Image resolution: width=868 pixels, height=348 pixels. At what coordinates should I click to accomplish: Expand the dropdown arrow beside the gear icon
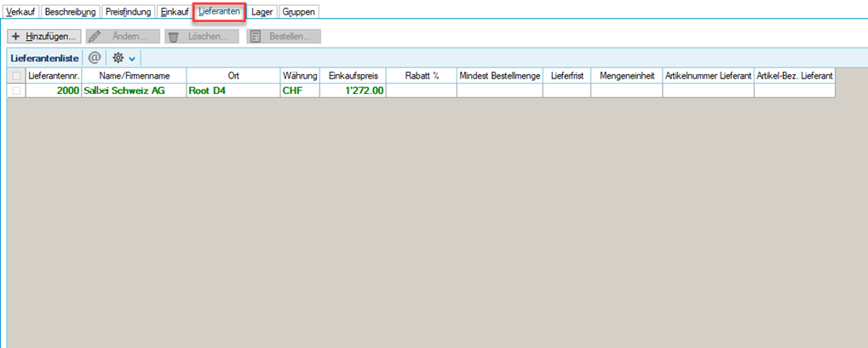(132, 58)
